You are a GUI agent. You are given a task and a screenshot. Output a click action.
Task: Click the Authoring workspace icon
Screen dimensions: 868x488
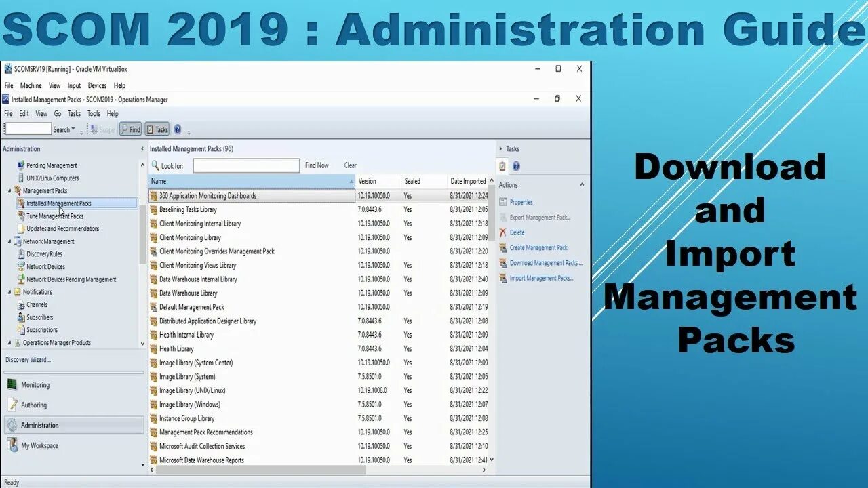point(12,405)
